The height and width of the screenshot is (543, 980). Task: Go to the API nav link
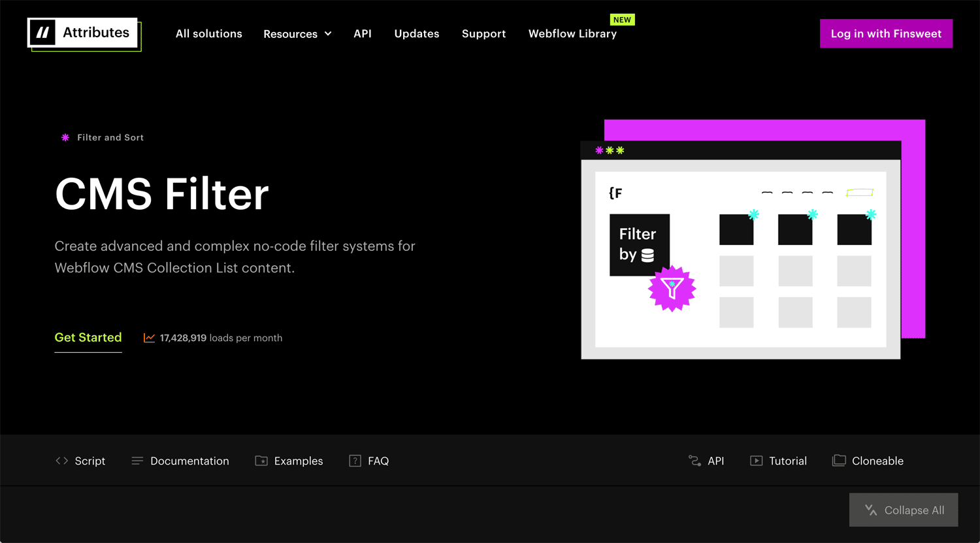pos(363,33)
